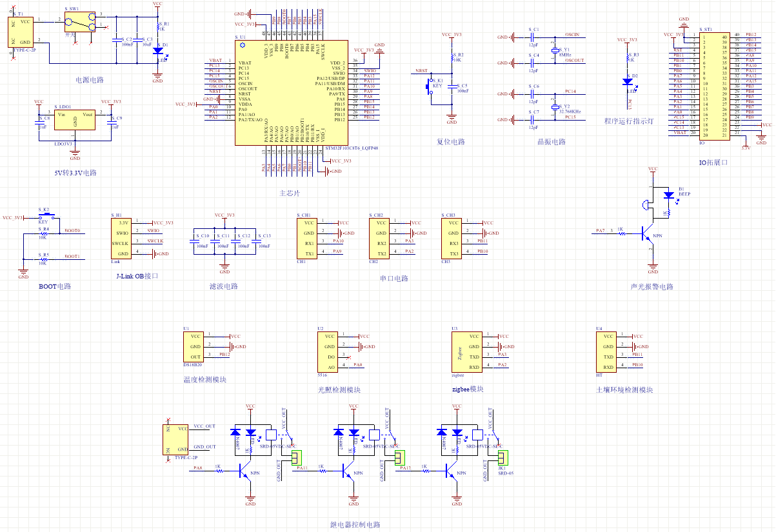Click the '电源电路' section label
The image size is (776, 532).
pyautogui.click(x=89, y=81)
